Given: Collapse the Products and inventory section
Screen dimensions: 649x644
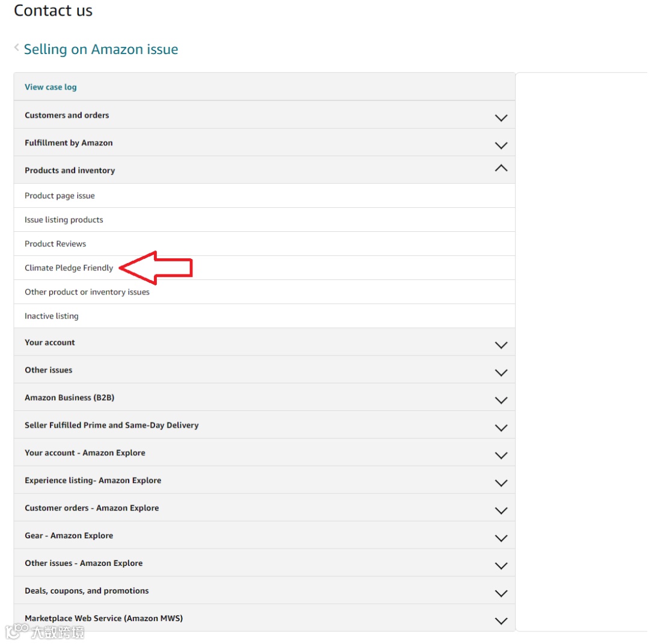Looking at the screenshot, I should pyautogui.click(x=501, y=169).
